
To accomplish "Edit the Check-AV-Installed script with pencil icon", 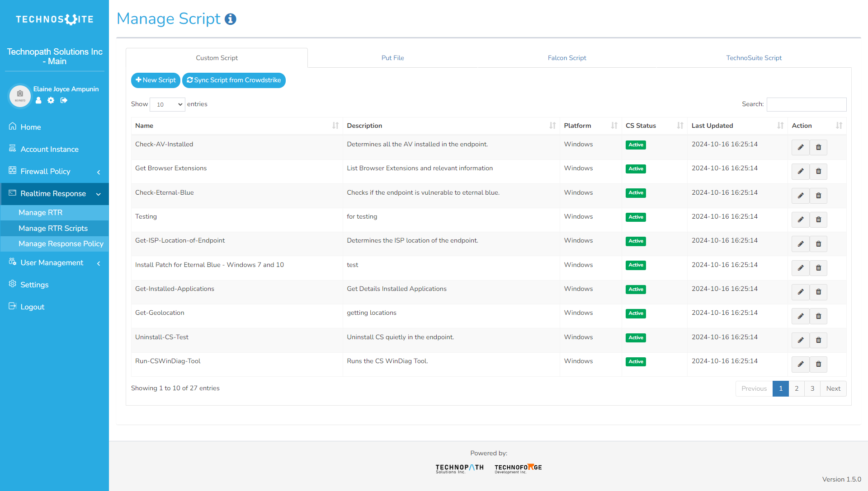I will pos(800,147).
